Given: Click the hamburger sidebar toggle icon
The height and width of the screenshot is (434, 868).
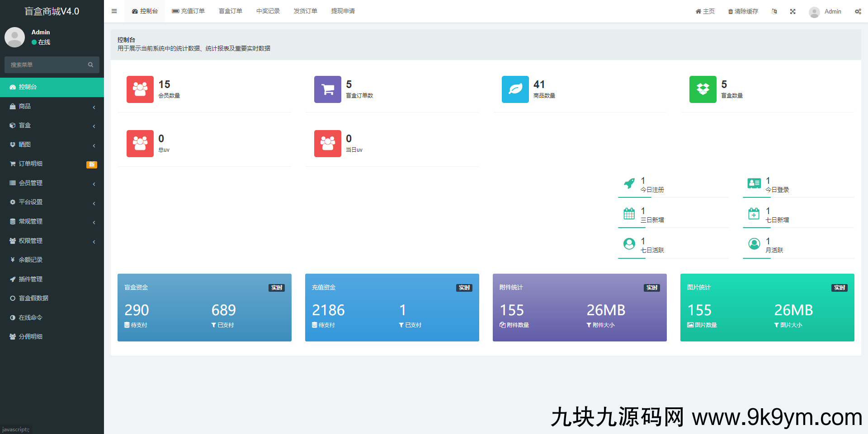Looking at the screenshot, I should click(114, 11).
